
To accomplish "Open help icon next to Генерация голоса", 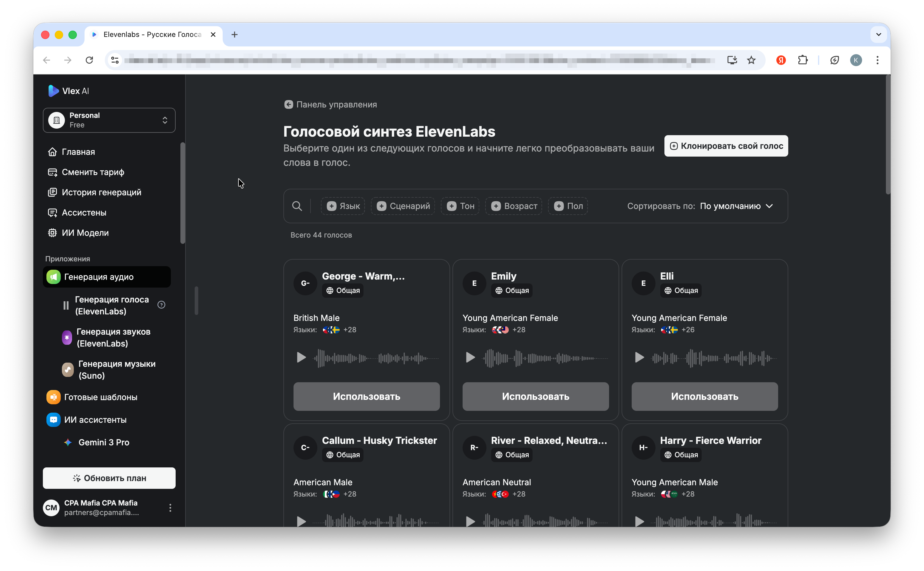I will 161,305.
